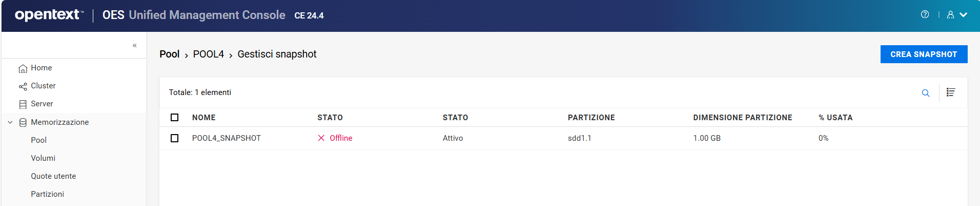Open Volumi in the sidebar
The image size is (980, 206).
(x=43, y=158)
